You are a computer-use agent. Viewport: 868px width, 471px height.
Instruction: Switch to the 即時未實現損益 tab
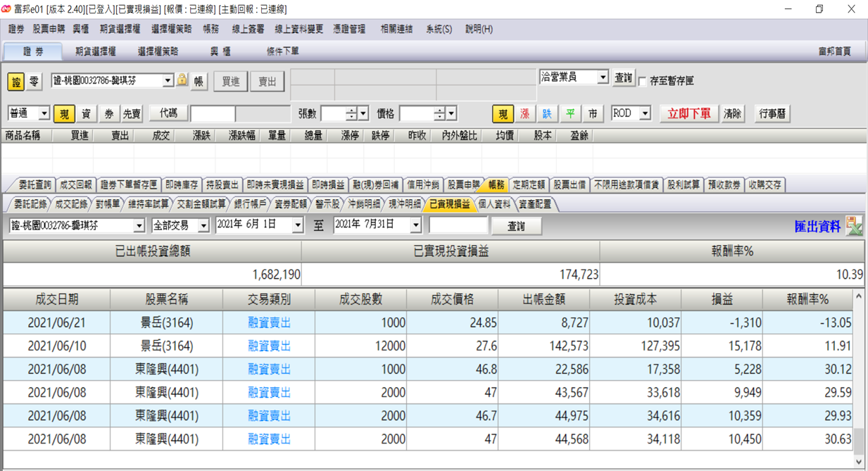(x=275, y=185)
